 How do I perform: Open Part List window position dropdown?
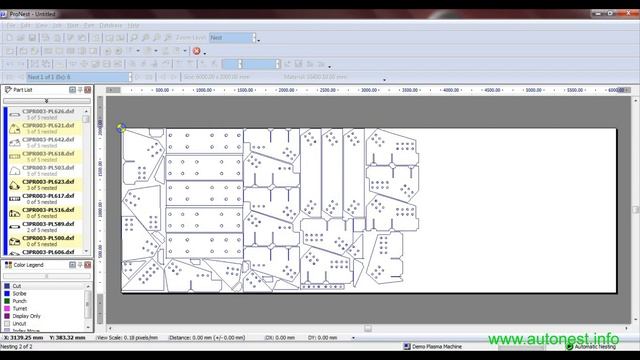(x=72, y=90)
